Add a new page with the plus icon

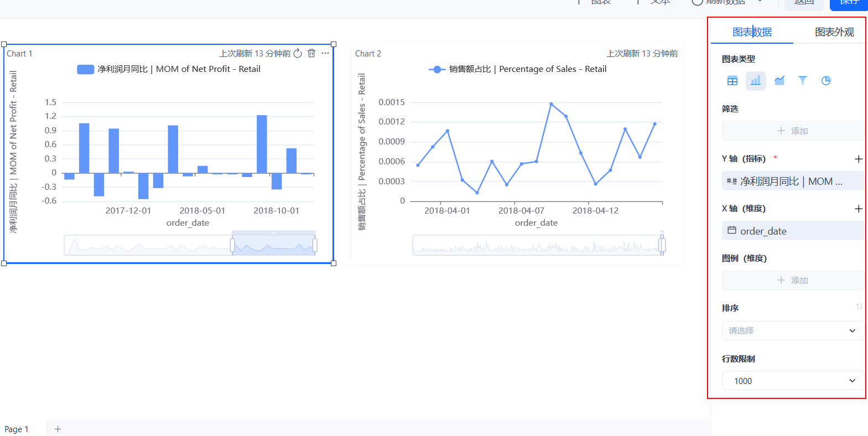pyautogui.click(x=58, y=429)
